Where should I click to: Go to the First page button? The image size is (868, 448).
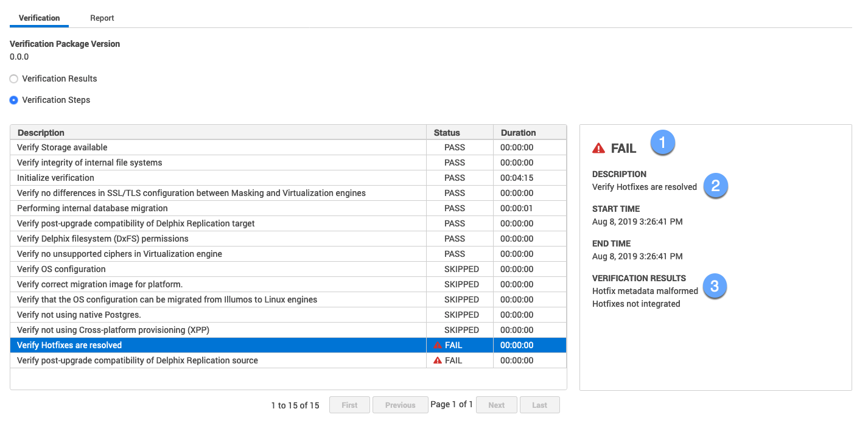click(x=349, y=405)
